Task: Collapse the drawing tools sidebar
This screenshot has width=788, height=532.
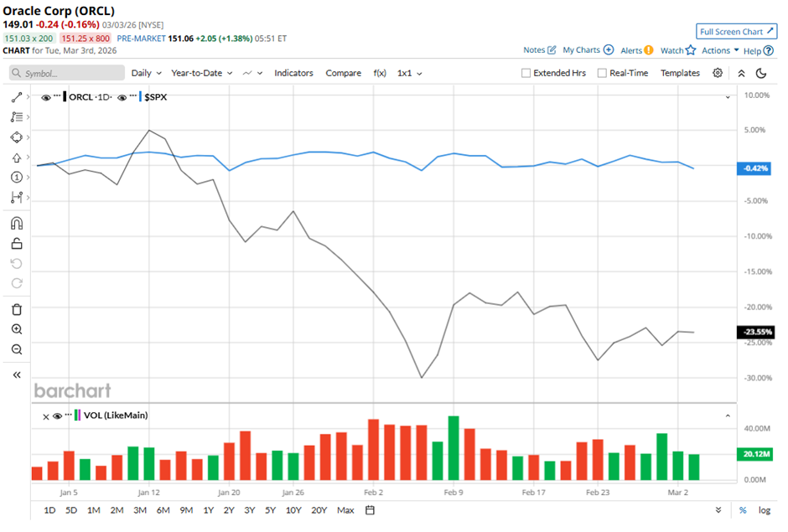Action: pos(17,374)
